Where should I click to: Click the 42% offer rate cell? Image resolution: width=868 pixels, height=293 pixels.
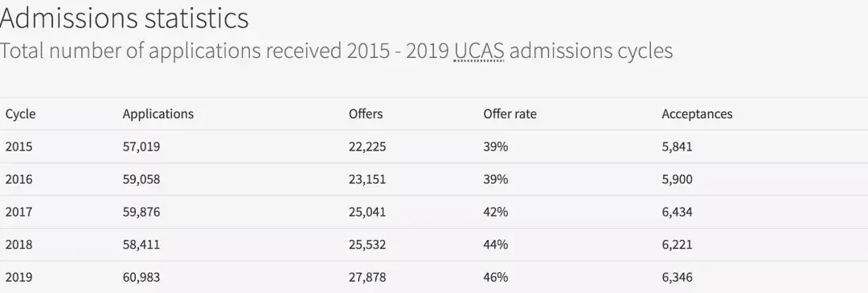[495, 212]
